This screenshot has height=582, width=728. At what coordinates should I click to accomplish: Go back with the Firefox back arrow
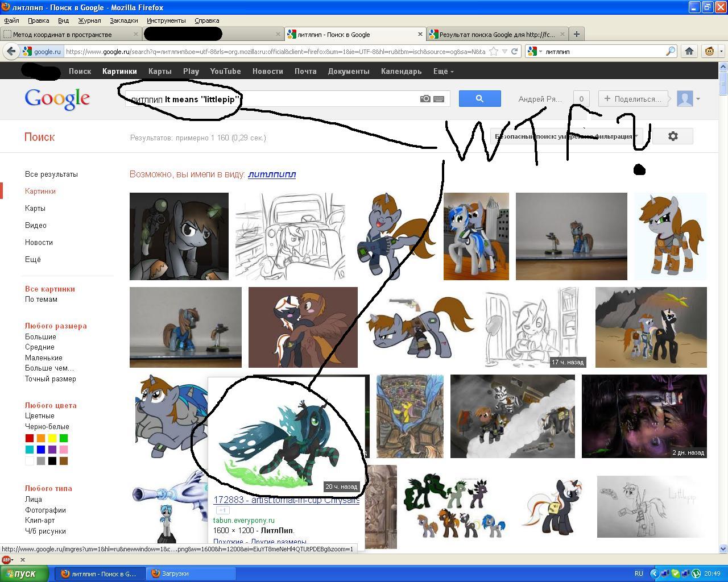[11, 51]
